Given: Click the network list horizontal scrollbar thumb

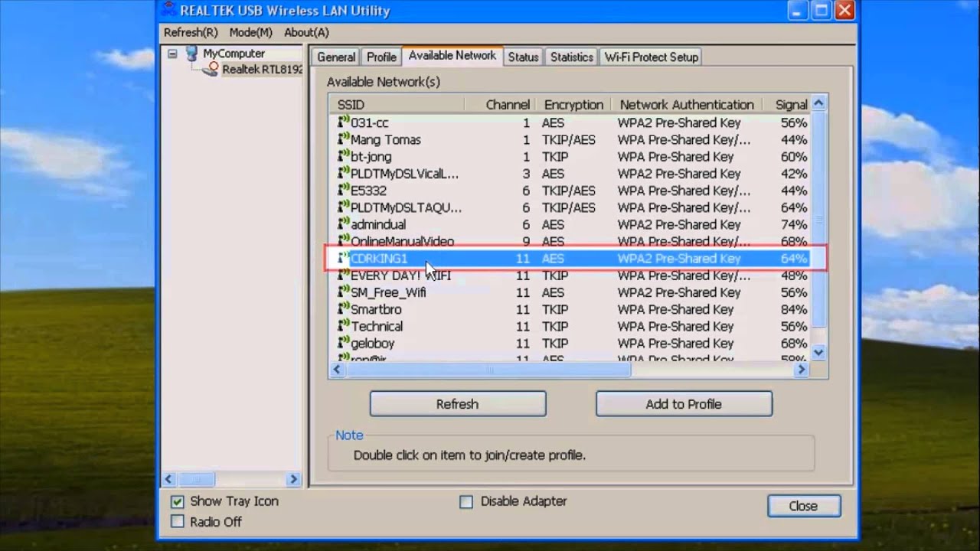Looking at the screenshot, I should coord(488,370).
